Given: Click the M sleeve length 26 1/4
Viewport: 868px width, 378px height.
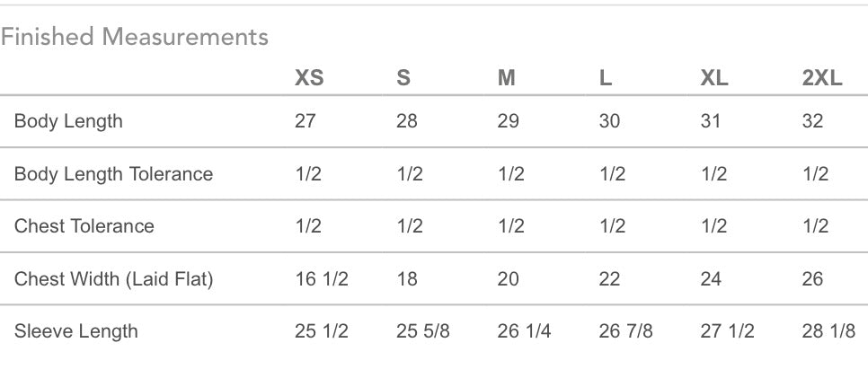Looking at the screenshot, I should coord(524,331).
